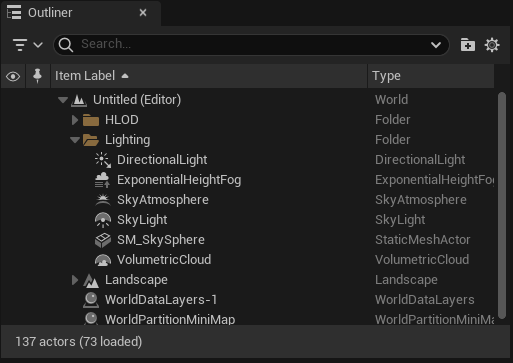Click the DirectionalLight actor icon
513x363 pixels.
[103, 160]
